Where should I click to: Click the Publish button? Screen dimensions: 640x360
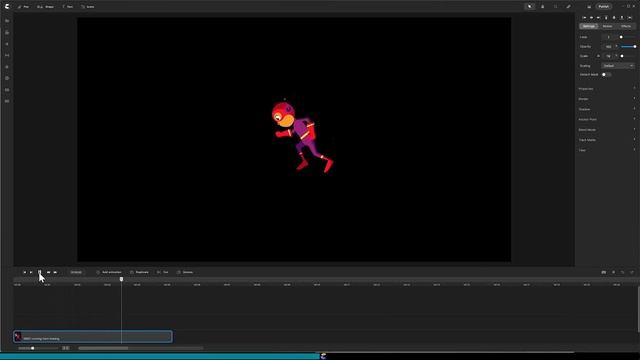604,7
